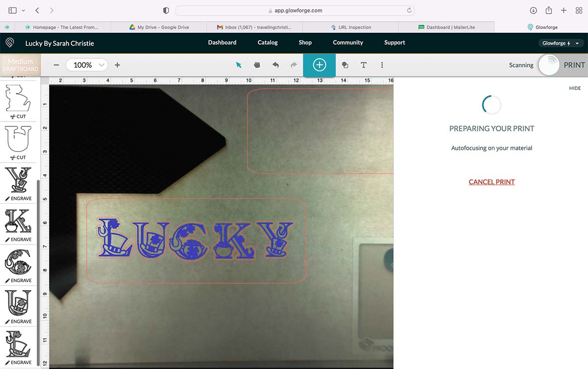Select the U outline cut step
This screenshot has height=369, width=588.
(x=18, y=143)
